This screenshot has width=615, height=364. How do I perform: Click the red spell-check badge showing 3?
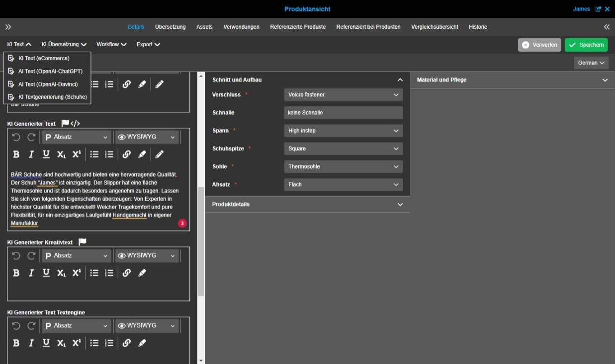point(182,223)
